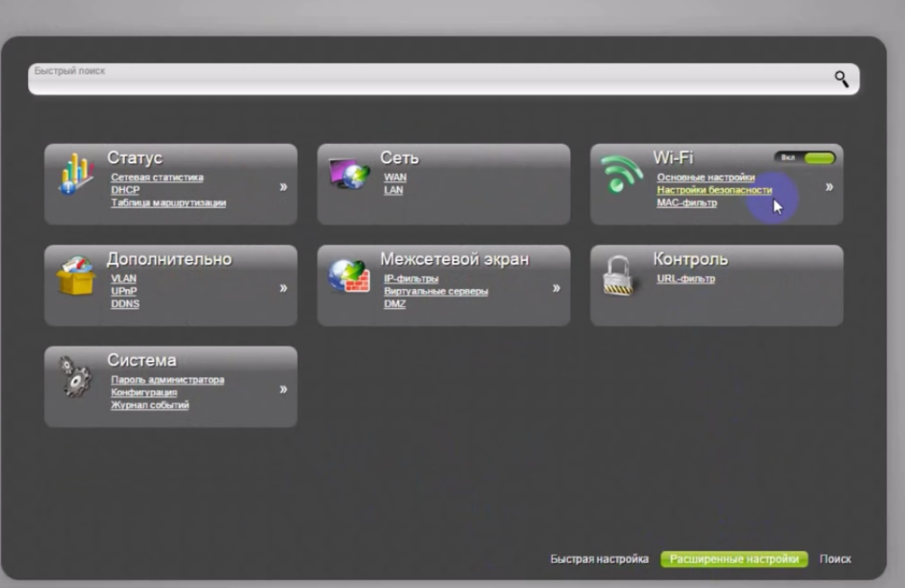
Task: Expand the Система section chevron
Action: coord(283,389)
